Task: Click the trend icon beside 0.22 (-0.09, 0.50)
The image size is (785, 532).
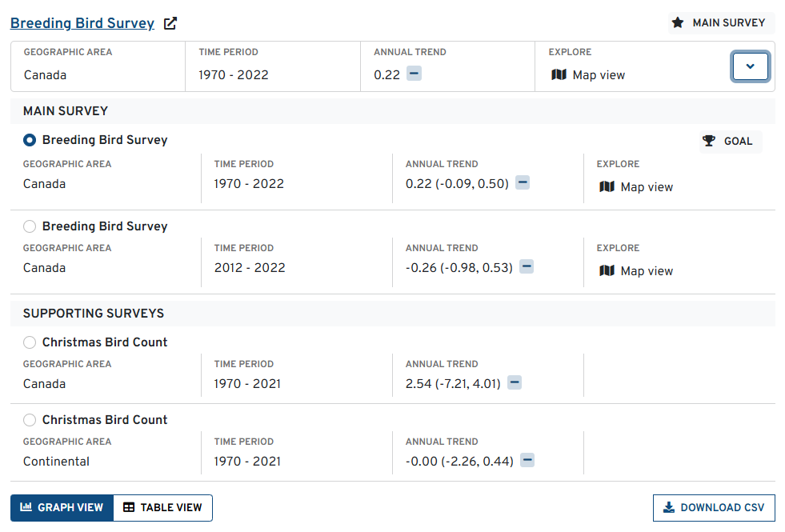Action: [x=523, y=182]
